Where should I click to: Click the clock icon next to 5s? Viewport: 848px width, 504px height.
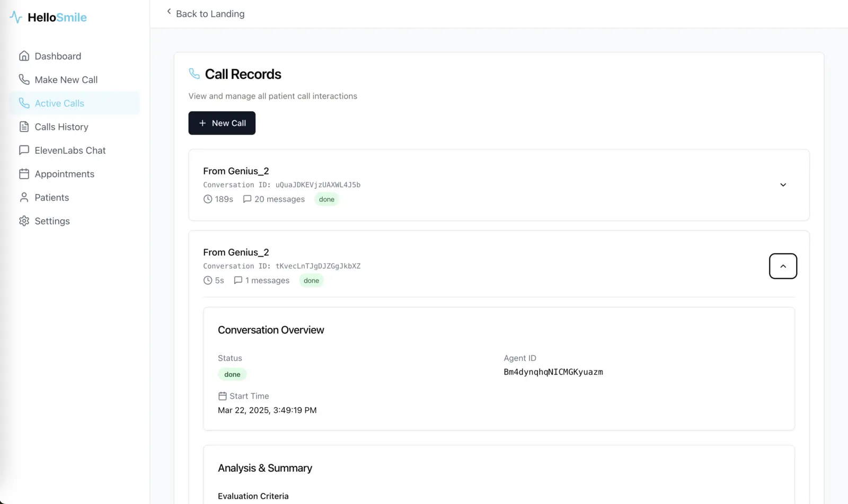(208, 280)
